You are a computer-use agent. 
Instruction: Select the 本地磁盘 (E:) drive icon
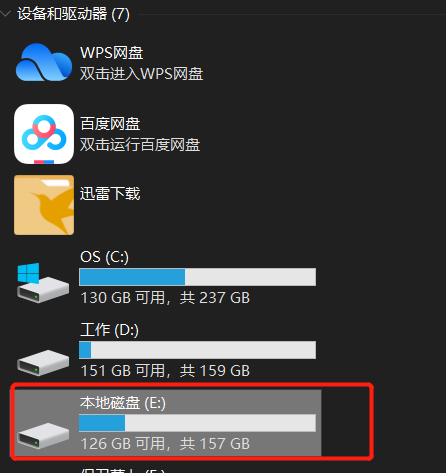43,436
